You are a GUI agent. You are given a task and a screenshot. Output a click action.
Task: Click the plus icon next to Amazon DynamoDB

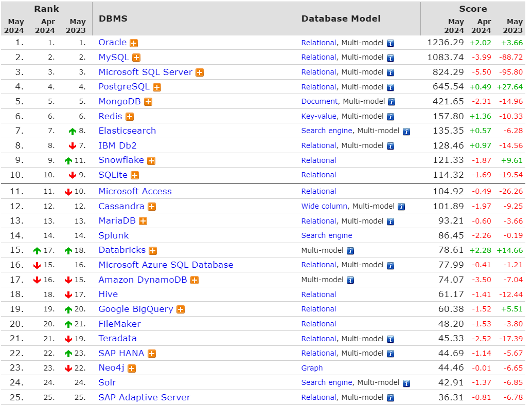(194, 280)
